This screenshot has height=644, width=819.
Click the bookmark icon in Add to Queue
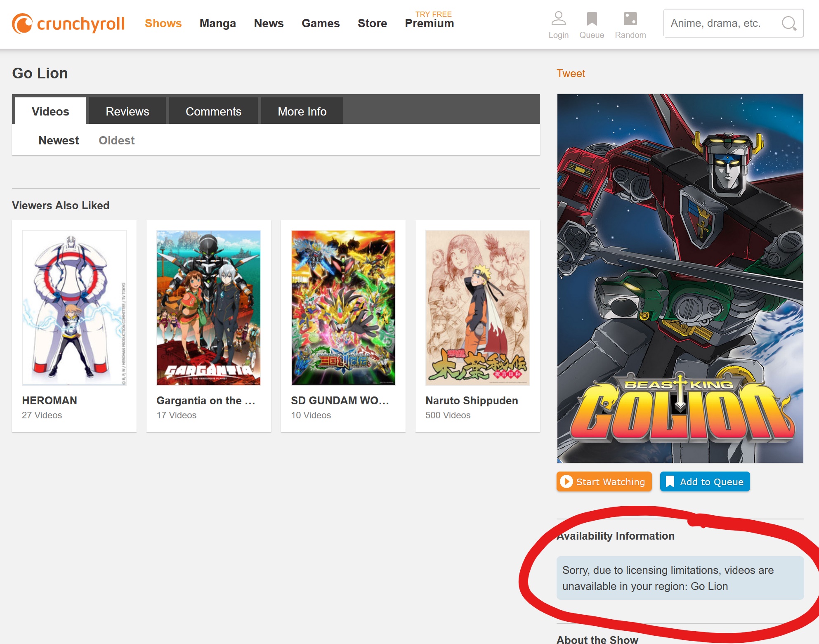pos(670,481)
